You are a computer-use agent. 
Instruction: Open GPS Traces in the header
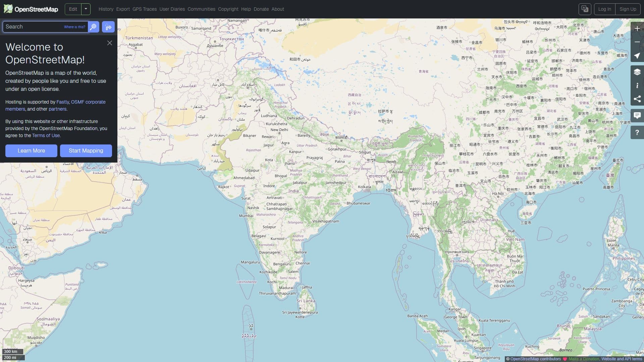[x=145, y=9]
